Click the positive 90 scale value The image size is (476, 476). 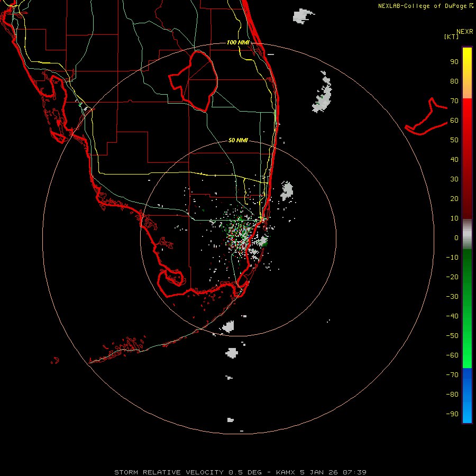point(454,62)
